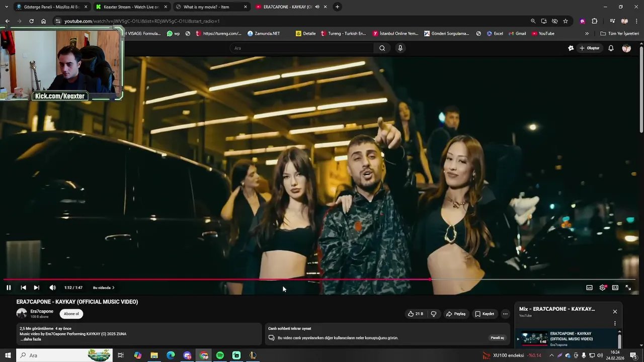Open the Oluştur create button

(590, 48)
